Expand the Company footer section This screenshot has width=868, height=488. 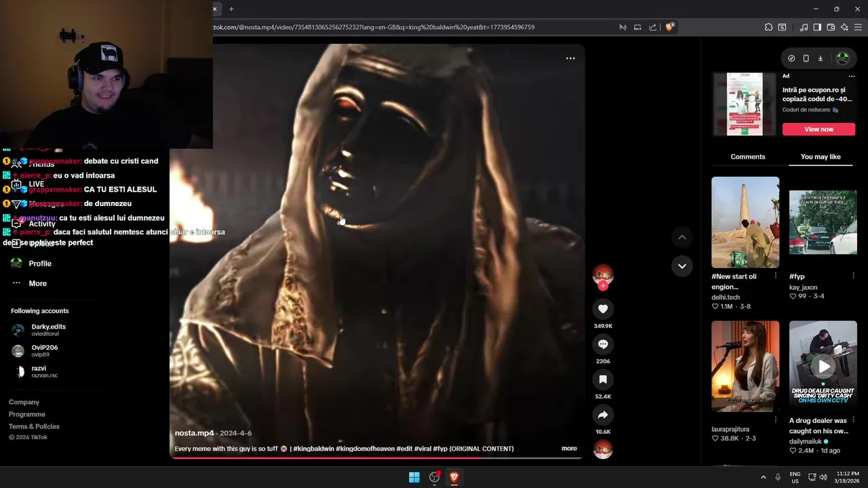coord(24,402)
